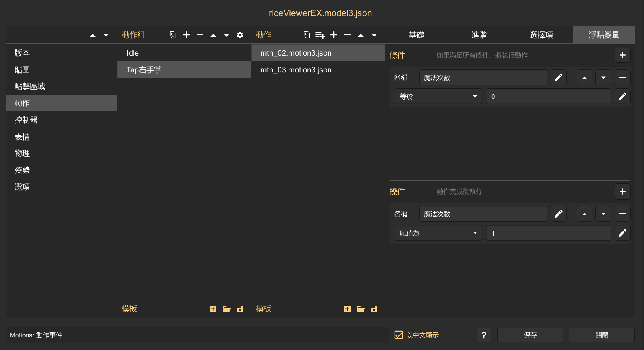Click the 關閉 button
The height and width of the screenshot is (350, 644).
coord(602,335)
